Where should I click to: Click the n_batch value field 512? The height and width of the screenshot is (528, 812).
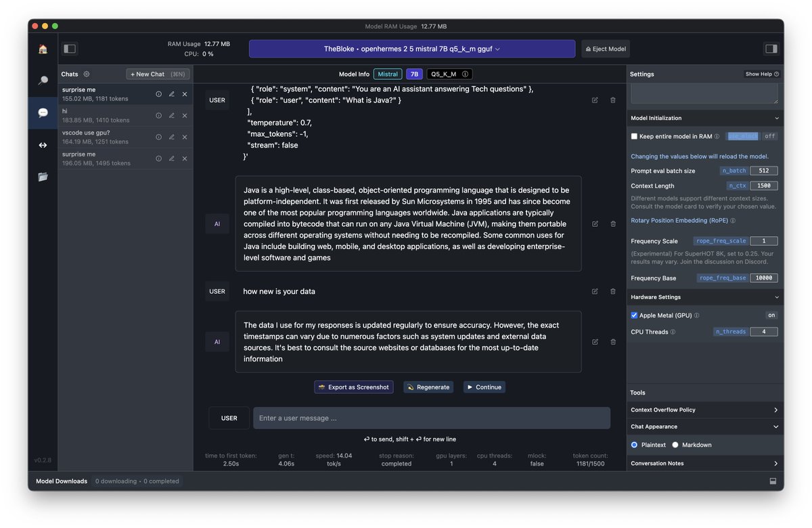point(764,171)
